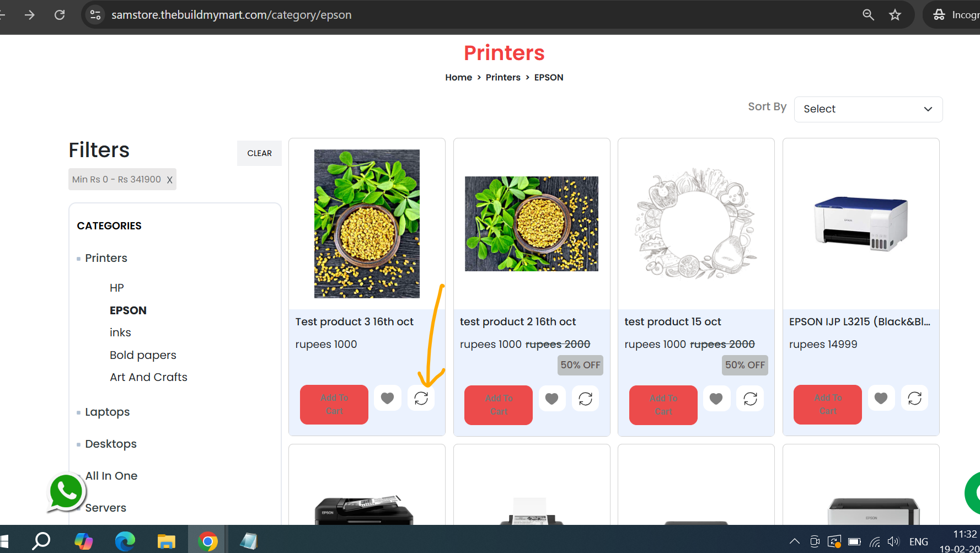Open Printers in the breadcrumb trail
The image size is (980, 553).
pyautogui.click(x=503, y=77)
